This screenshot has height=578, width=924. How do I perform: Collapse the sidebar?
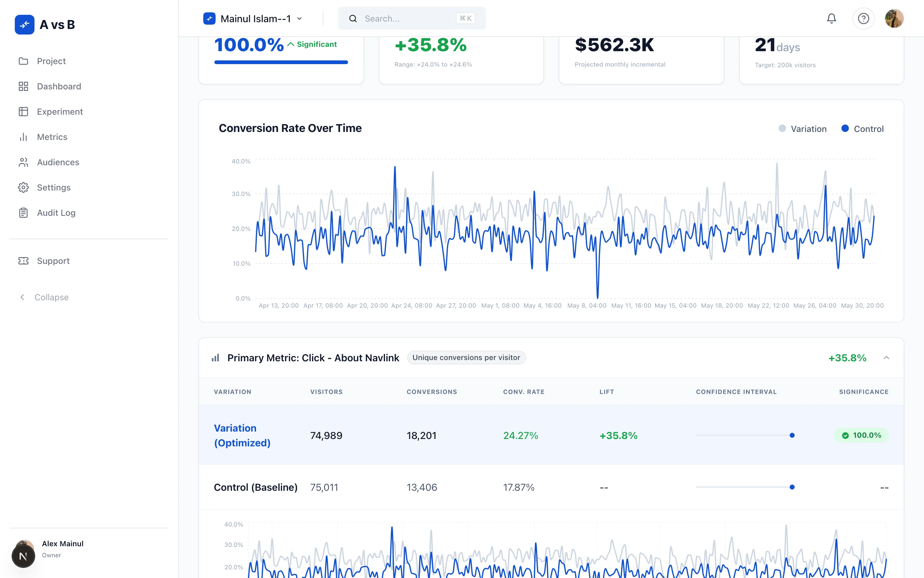(x=44, y=297)
